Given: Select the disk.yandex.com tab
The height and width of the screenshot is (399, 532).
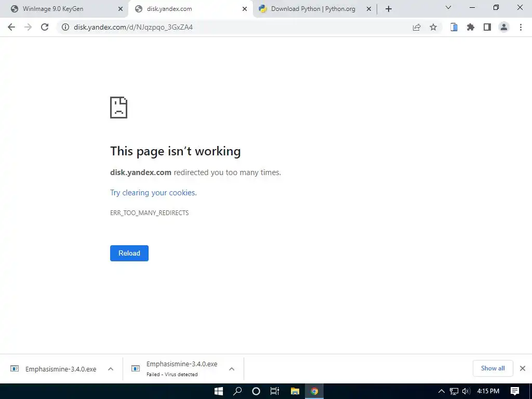Looking at the screenshot, I should tap(190, 9).
